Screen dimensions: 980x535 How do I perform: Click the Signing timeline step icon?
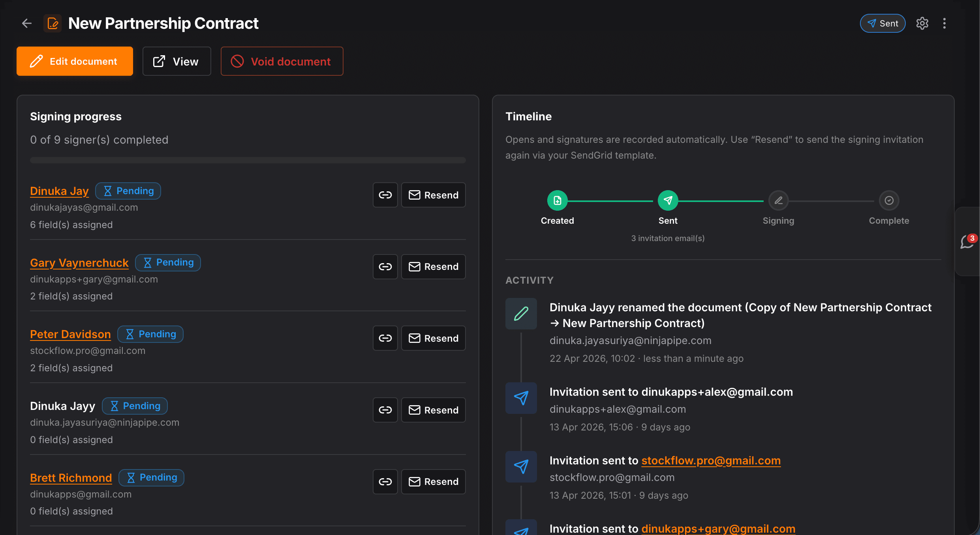click(778, 200)
